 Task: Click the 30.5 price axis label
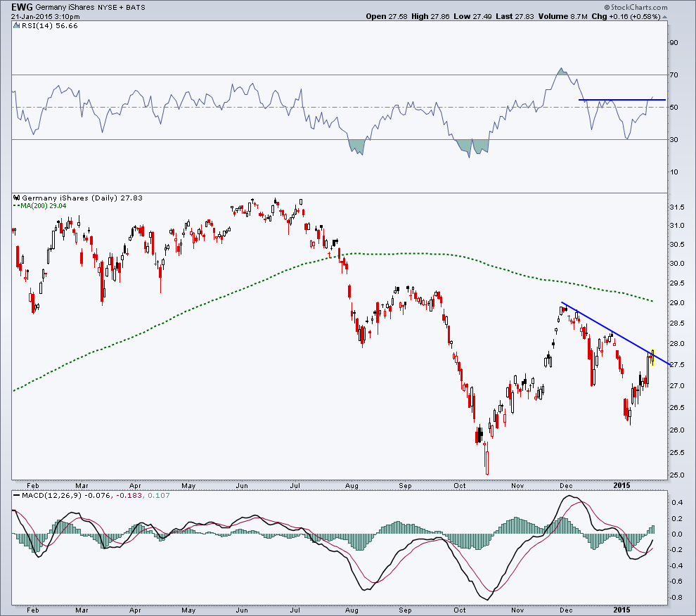pos(677,244)
